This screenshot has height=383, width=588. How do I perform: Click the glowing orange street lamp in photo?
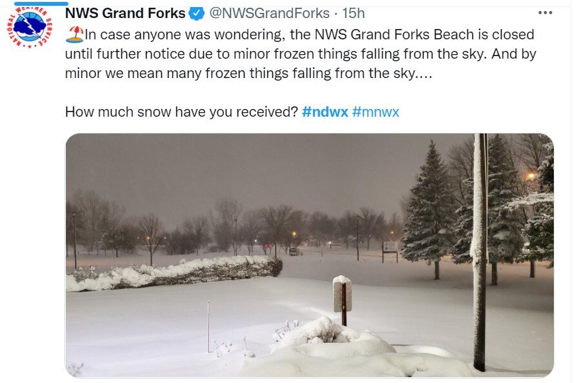[x=531, y=176]
